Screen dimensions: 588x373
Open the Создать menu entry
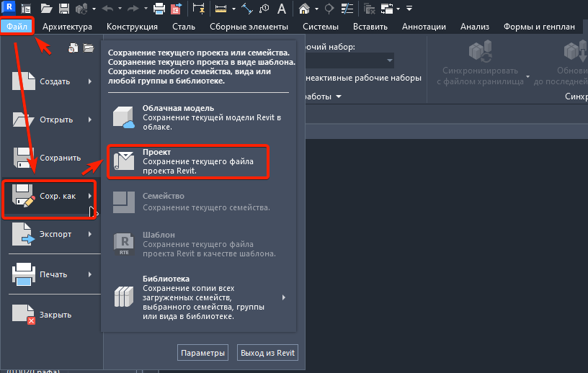click(x=52, y=81)
